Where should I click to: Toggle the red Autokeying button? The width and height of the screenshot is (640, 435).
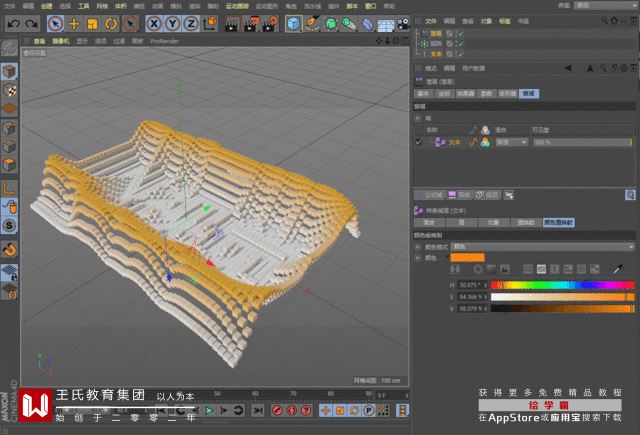[292, 410]
